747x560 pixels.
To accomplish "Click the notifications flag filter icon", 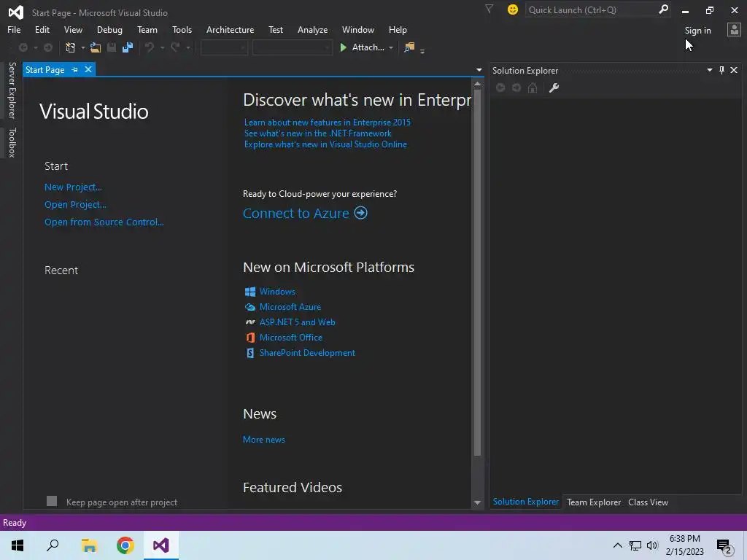I will 489,9.
